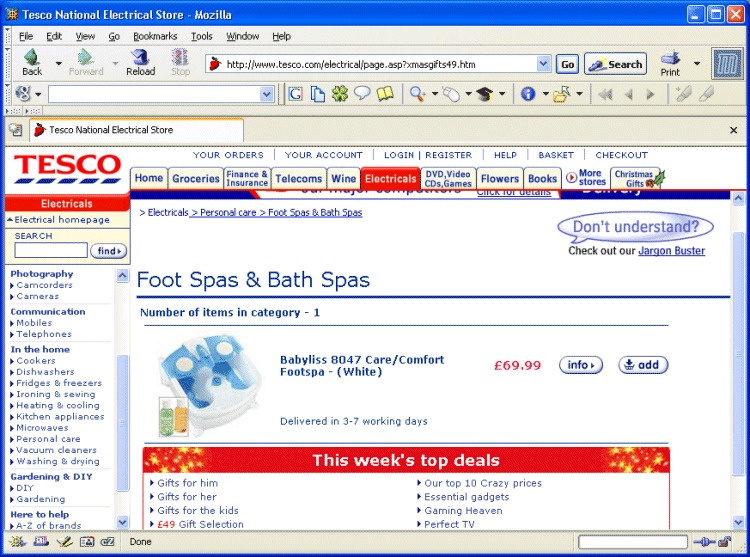This screenshot has width=750, height=557.
Task: Open the Gifts for him link
Action: [x=188, y=483]
